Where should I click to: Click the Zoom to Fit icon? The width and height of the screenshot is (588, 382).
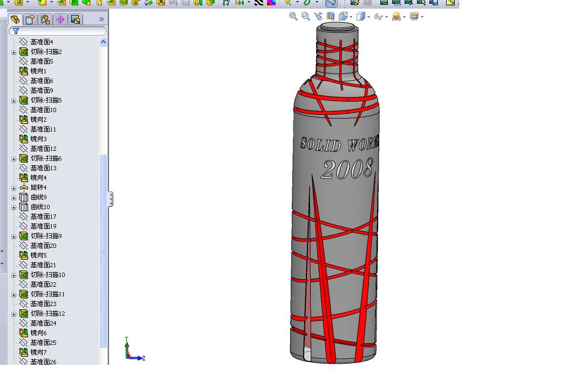pos(293,16)
